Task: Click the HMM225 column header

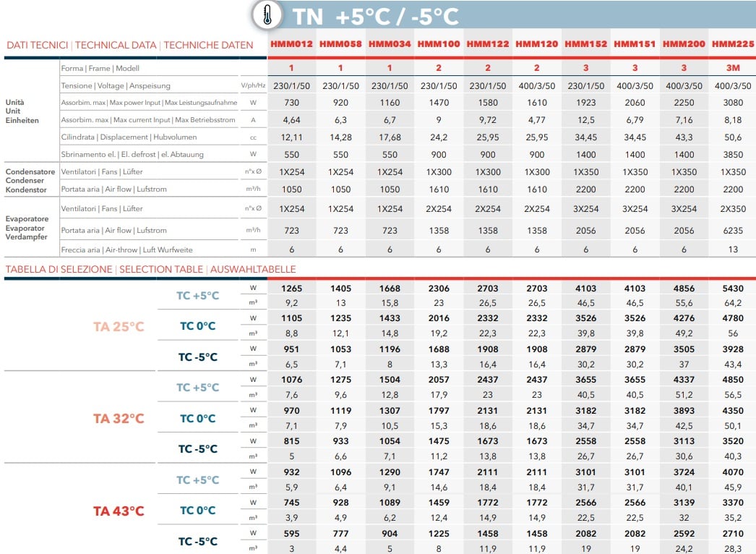Action: pos(733,44)
